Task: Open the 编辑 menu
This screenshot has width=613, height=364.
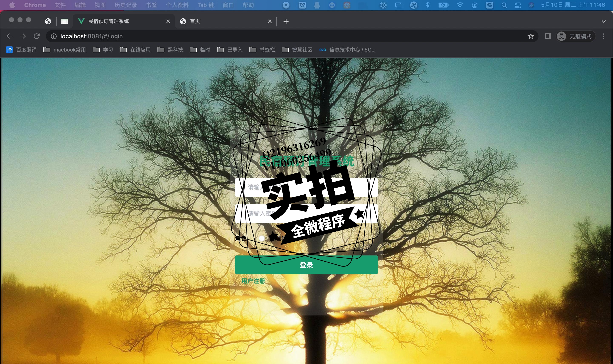Action: click(80, 5)
